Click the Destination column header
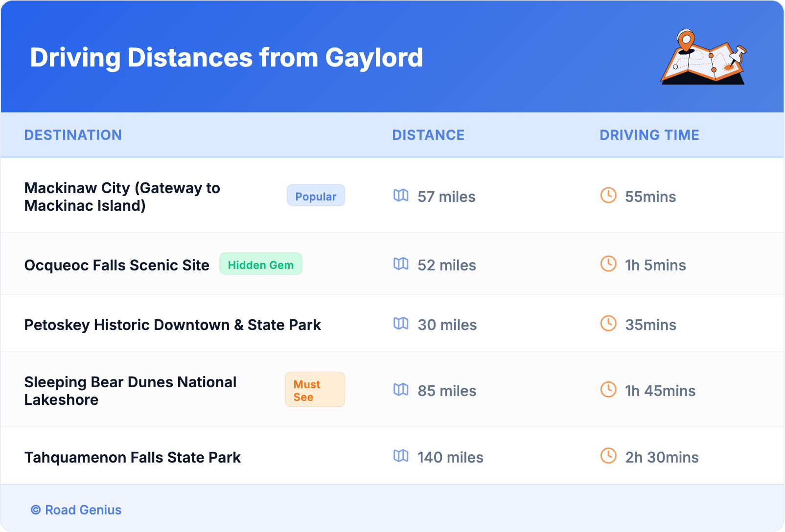 pyautogui.click(x=73, y=135)
